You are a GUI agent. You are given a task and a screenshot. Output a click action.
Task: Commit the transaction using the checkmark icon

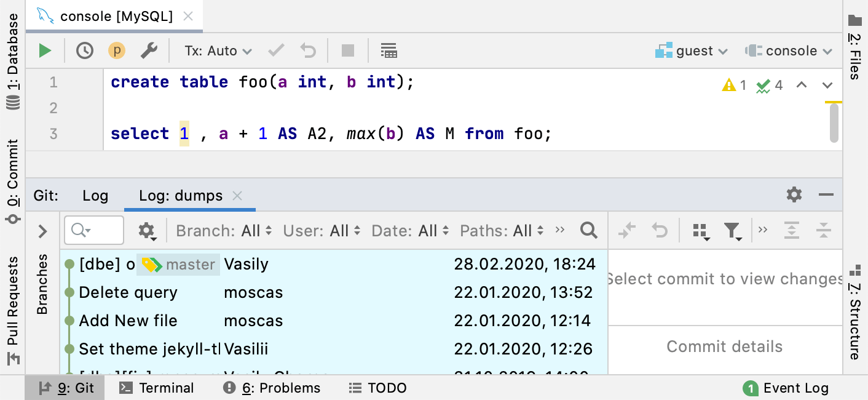(x=275, y=50)
